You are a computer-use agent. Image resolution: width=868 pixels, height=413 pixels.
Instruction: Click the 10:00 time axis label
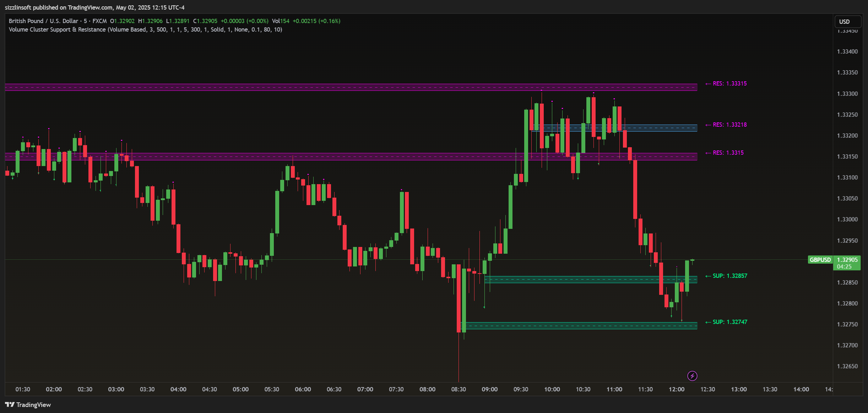[x=552, y=389]
